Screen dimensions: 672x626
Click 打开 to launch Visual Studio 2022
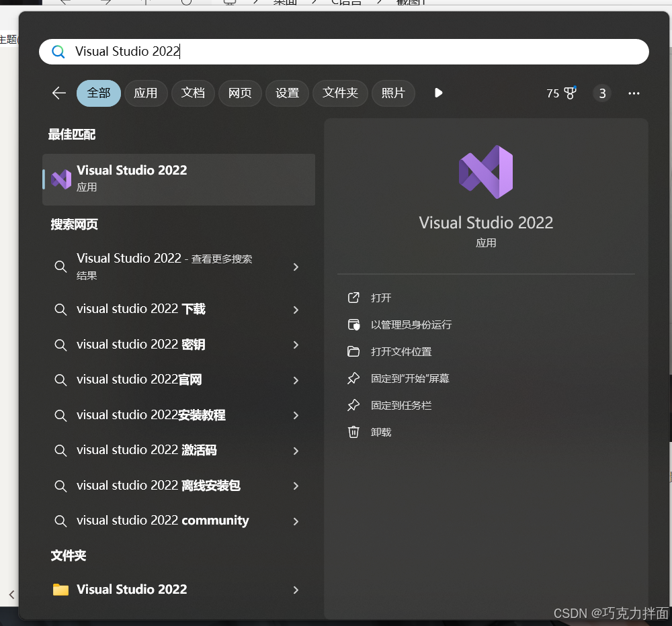pos(381,298)
